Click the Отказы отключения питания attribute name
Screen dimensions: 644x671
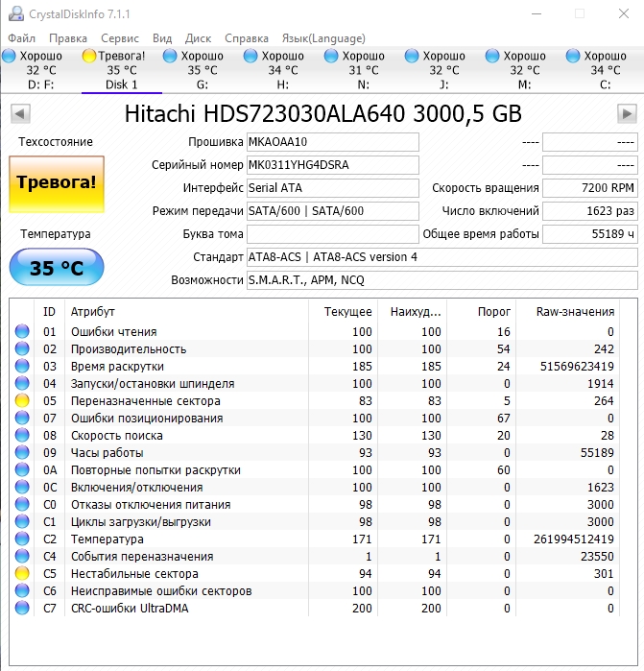tap(151, 505)
